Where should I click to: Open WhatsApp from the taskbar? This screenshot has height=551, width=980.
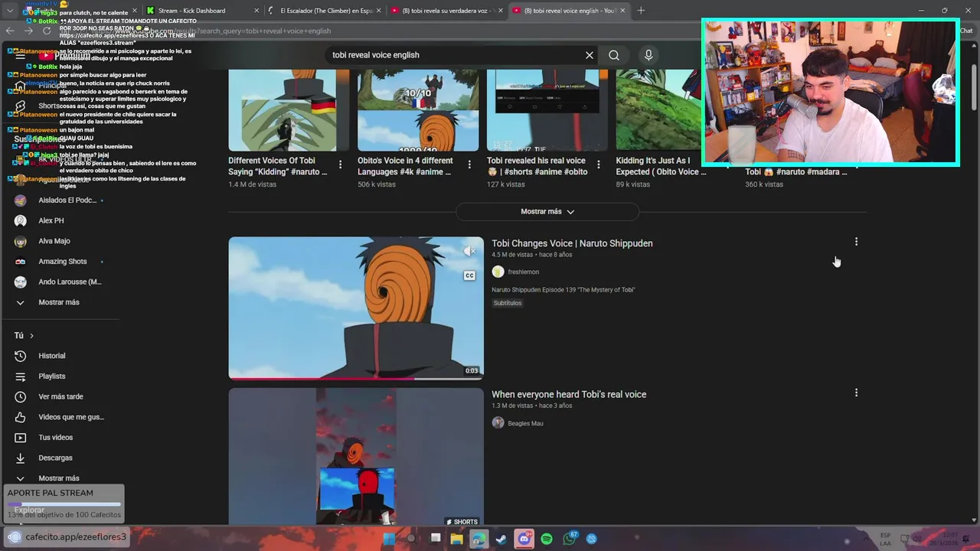[569, 539]
